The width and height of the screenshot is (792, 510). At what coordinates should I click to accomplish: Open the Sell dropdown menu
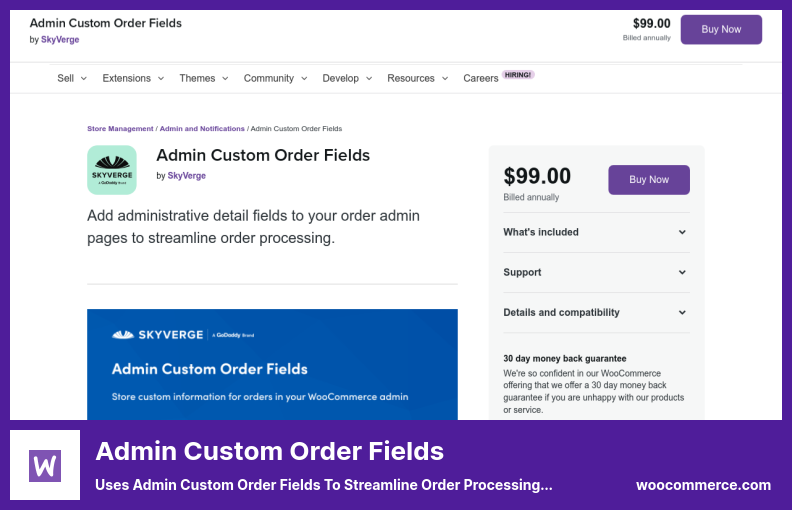[x=72, y=78]
